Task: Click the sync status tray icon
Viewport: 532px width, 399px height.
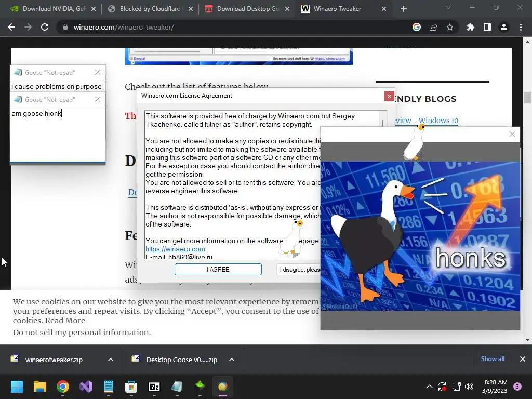Action: (x=442, y=387)
